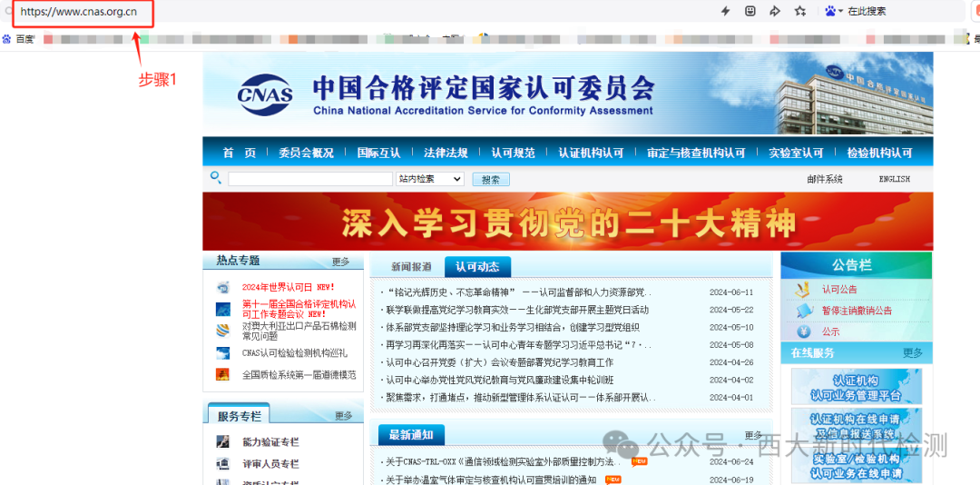Click 更多 in the 服务专栏 panel

[343, 416]
